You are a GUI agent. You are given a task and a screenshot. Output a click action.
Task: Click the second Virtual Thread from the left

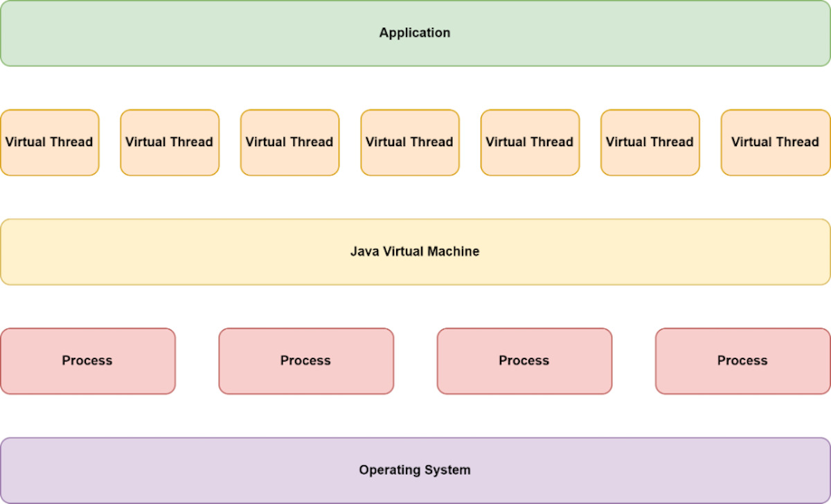[169, 142]
